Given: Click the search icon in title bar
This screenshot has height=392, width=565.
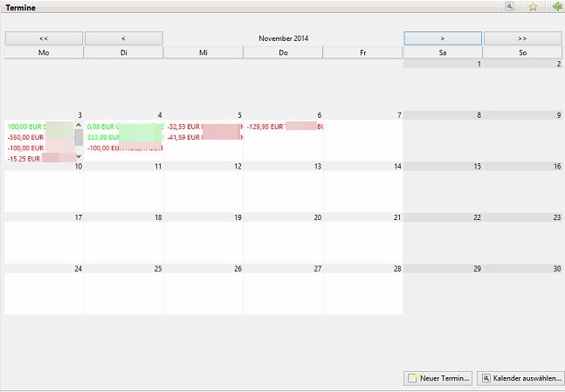Looking at the screenshot, I should [x=510, y=6].
